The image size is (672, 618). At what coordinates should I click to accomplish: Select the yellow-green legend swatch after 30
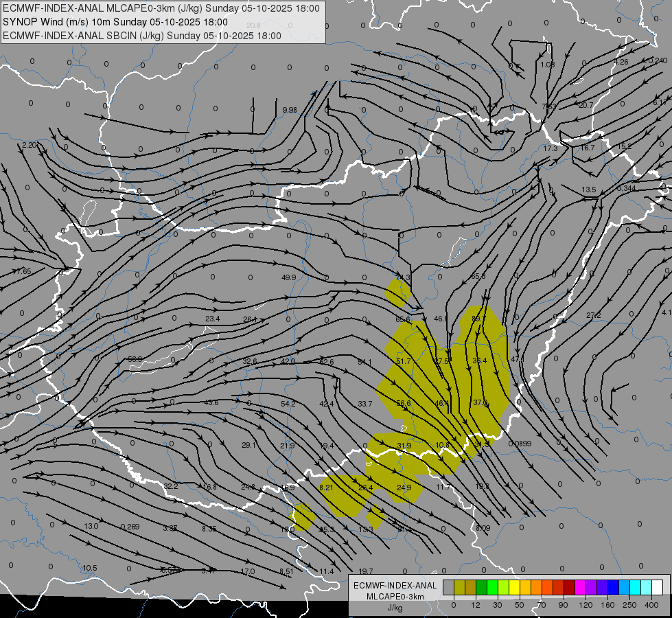pos(504,588)
